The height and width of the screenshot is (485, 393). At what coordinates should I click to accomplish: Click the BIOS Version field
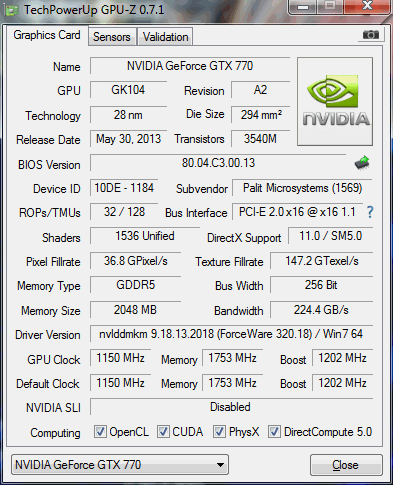(218, 163)
